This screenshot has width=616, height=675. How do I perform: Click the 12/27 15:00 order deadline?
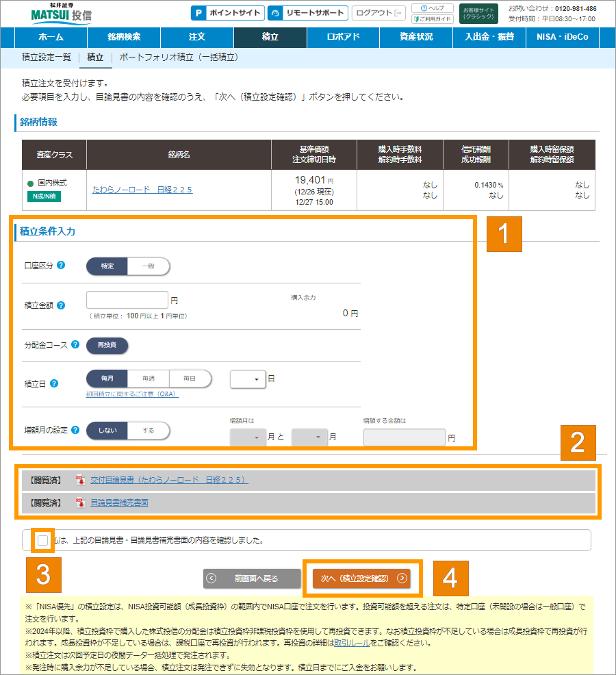[313, 203]
